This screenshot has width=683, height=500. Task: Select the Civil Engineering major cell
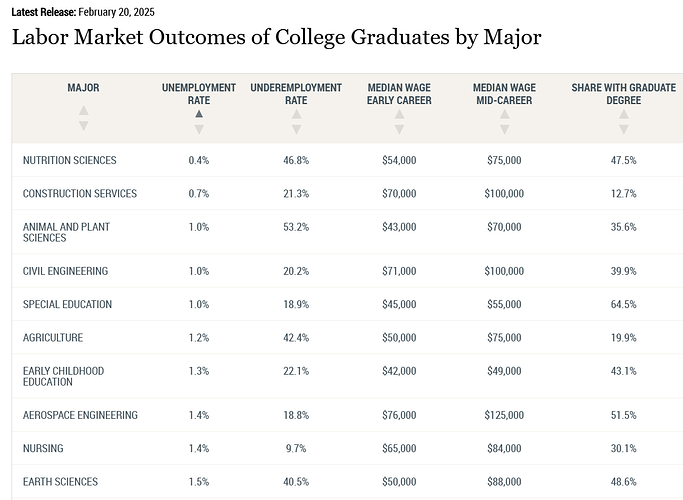coord(65,271)
